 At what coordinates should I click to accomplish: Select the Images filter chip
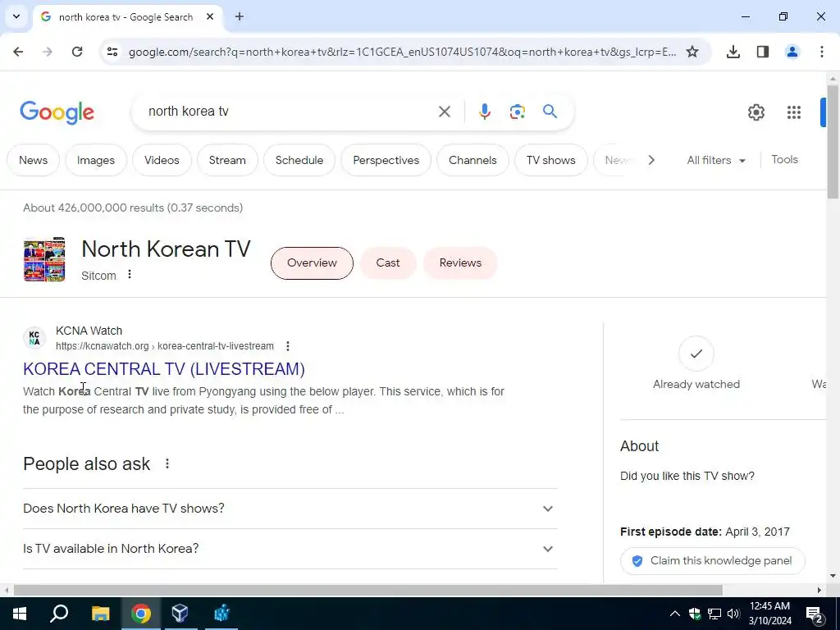pyautogui.click(x=96, y=160)
